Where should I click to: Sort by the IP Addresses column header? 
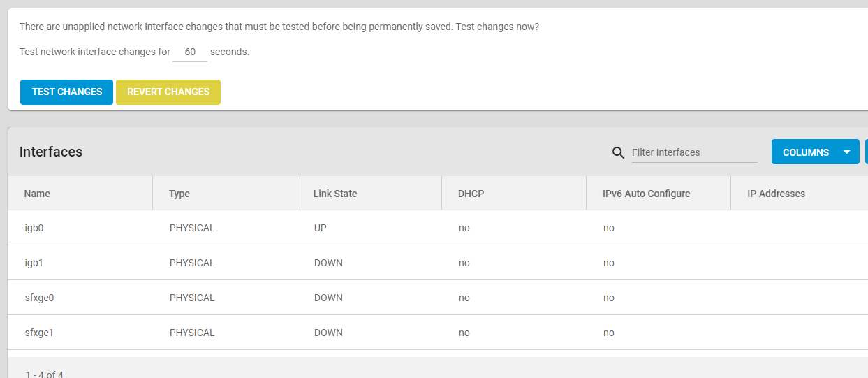776,194
